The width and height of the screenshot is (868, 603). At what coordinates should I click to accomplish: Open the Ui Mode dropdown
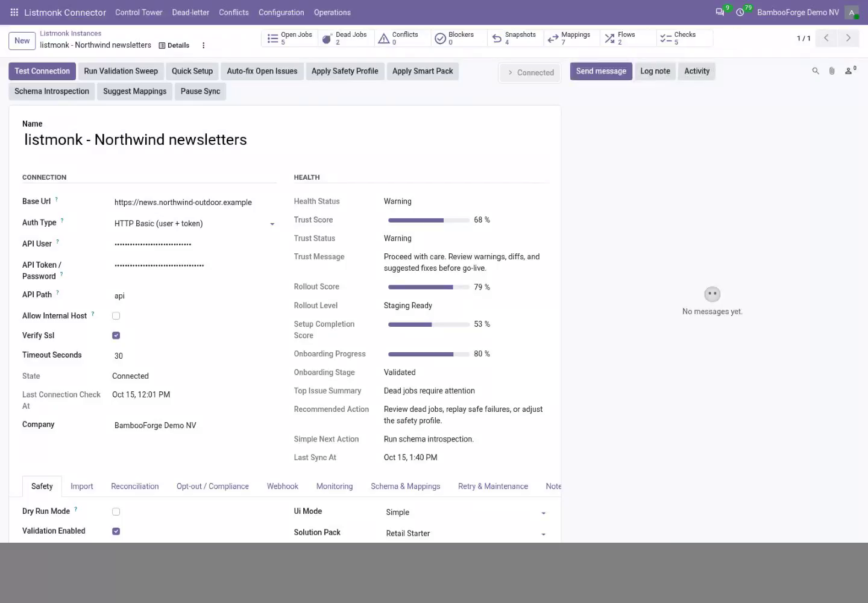pos(466,513)
